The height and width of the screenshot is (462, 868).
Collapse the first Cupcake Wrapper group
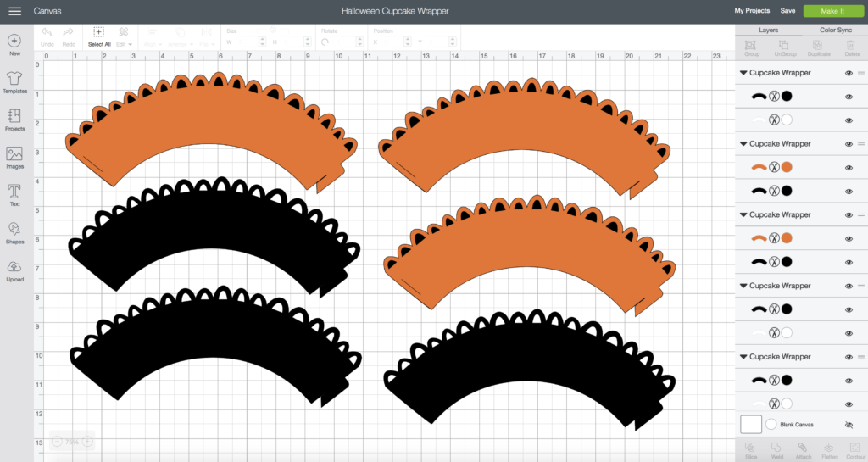click(x=743, y=73)
